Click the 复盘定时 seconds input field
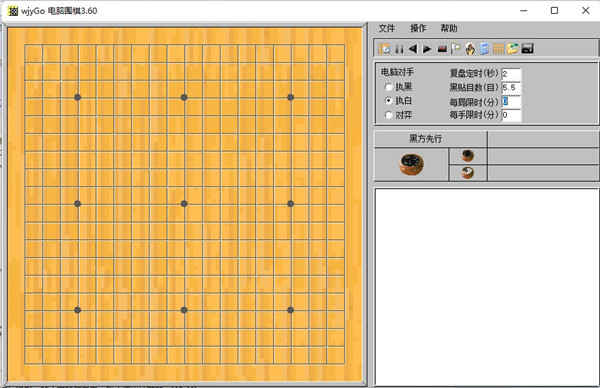Image resolution: width=600 pixels, height=388 pixels. (511, 74)
